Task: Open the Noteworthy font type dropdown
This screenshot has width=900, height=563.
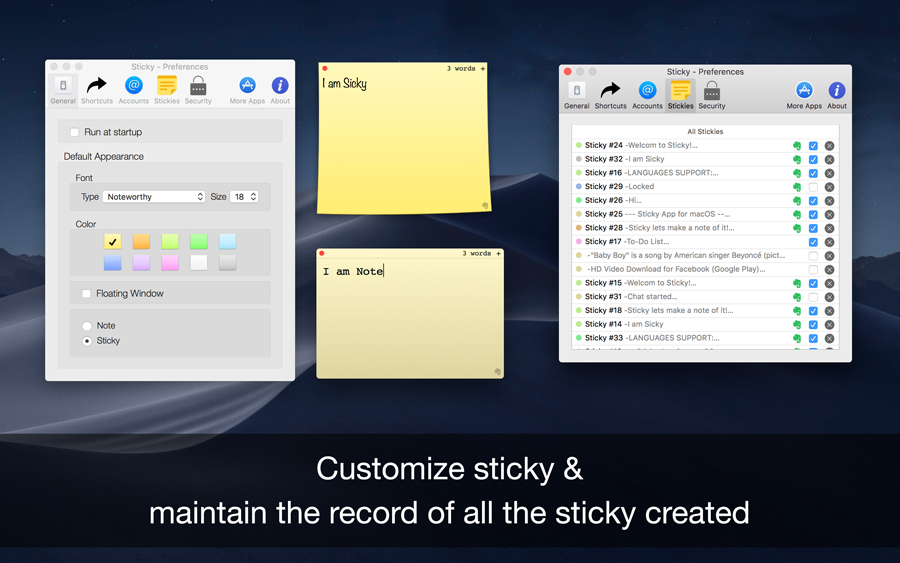Action: (x=154, y=197)
